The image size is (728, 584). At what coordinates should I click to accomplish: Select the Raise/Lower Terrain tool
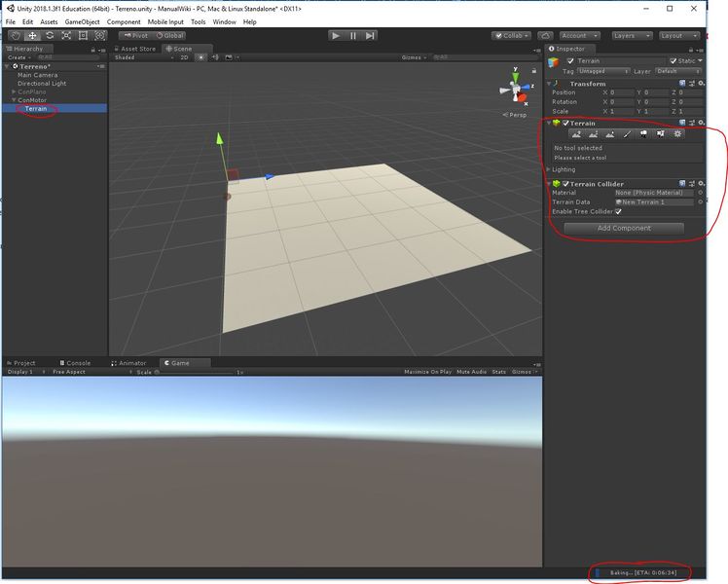[x=576, y=134]
